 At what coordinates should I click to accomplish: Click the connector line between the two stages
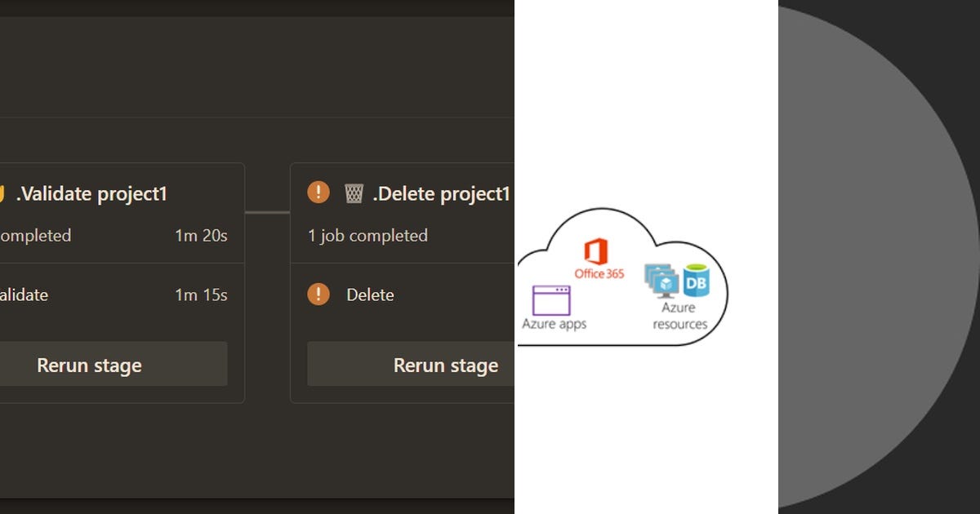click(x=268, y=212)
